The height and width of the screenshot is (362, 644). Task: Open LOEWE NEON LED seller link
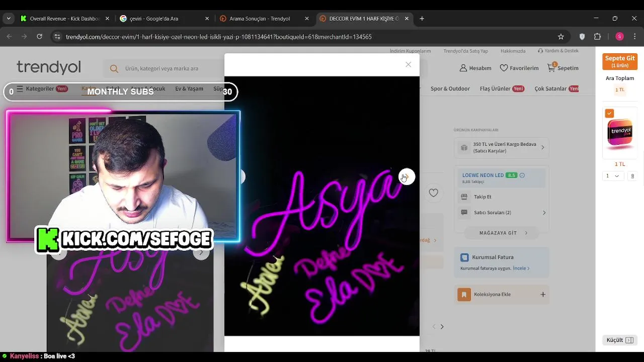[x=483, y=175]
